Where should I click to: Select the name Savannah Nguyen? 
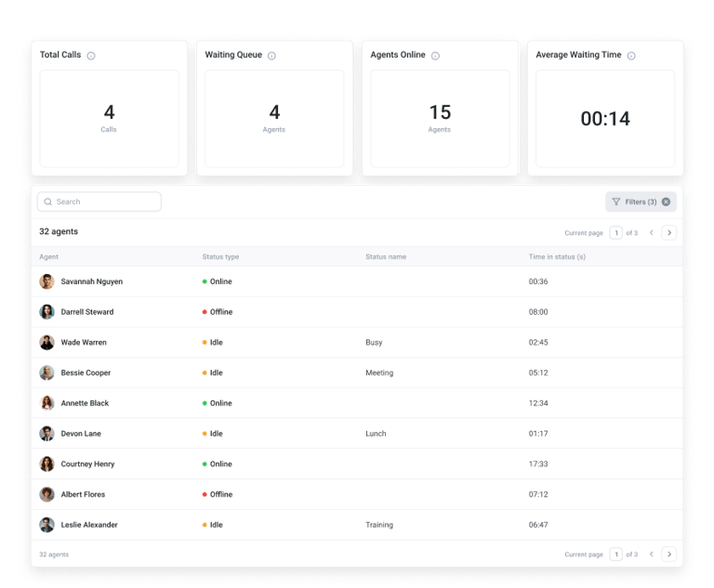pyautogui.click(x=91, y=281)
